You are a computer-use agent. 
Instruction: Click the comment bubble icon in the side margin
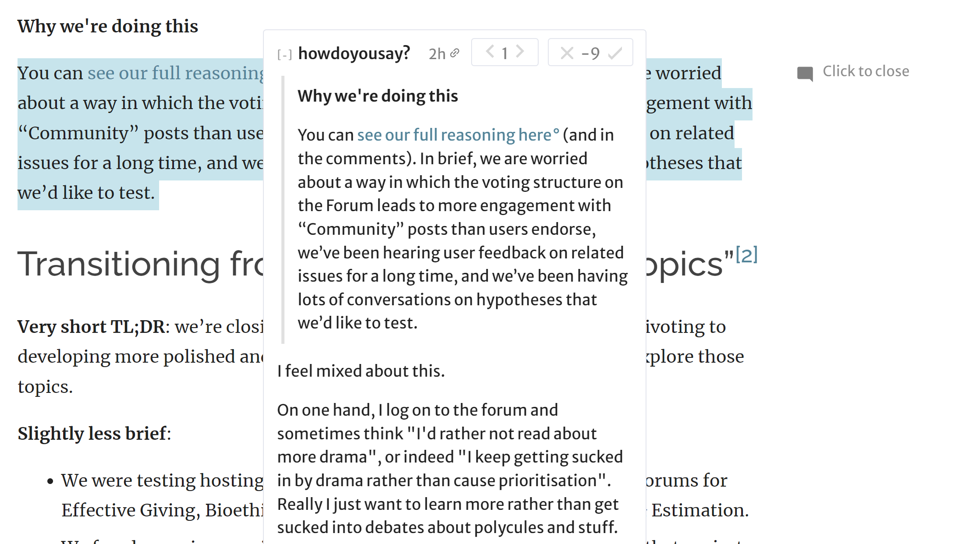[805, 73]
